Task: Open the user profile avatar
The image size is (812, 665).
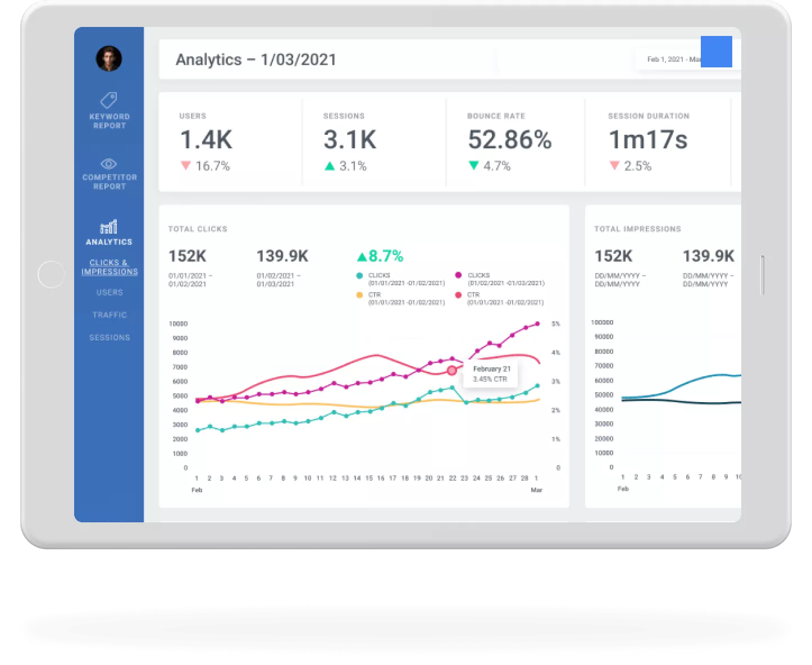Action: (109, 58)
